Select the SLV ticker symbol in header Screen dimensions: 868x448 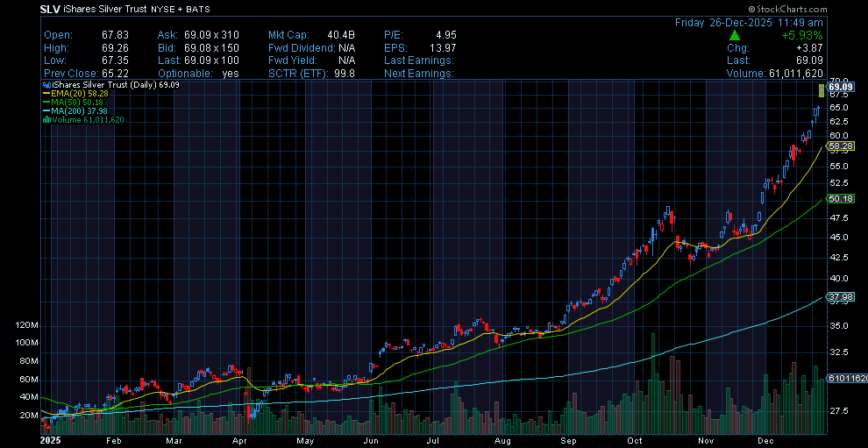tap(50, 10)
